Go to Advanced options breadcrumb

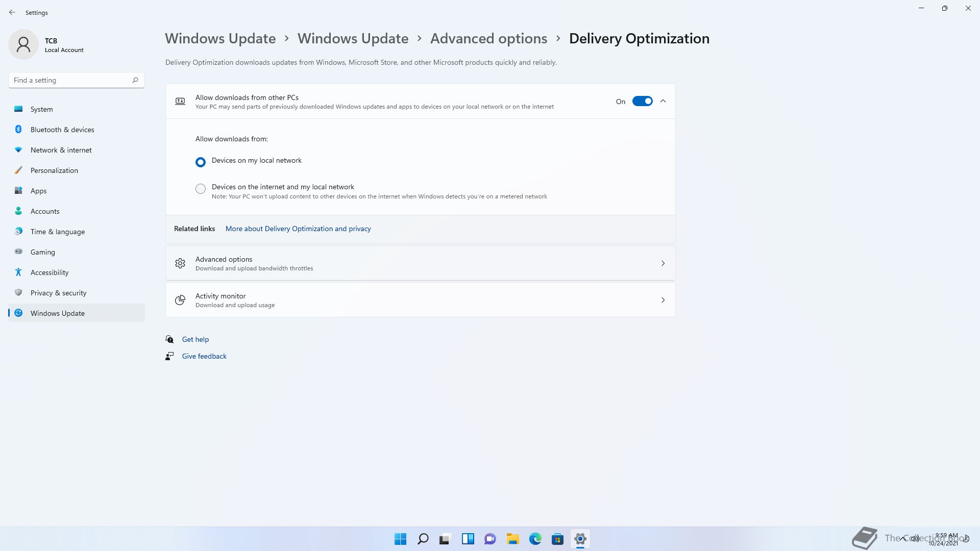(x=488, y=38)
